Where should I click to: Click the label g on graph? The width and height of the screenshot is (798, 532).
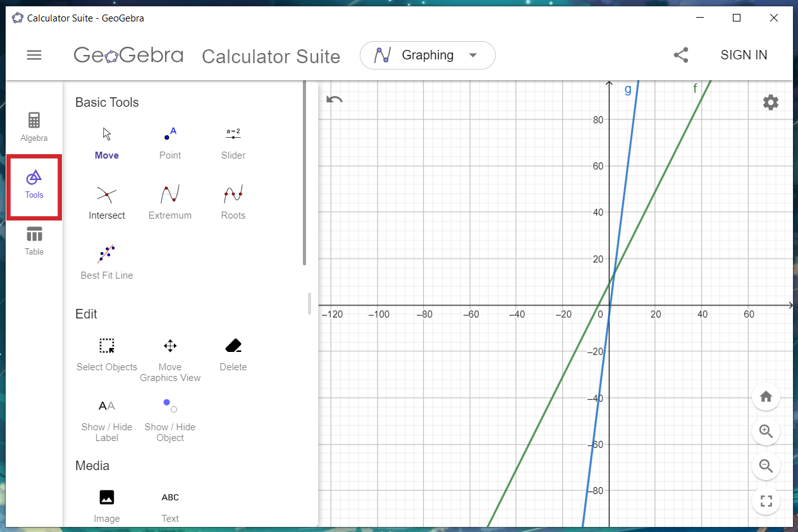pos(628,90)
